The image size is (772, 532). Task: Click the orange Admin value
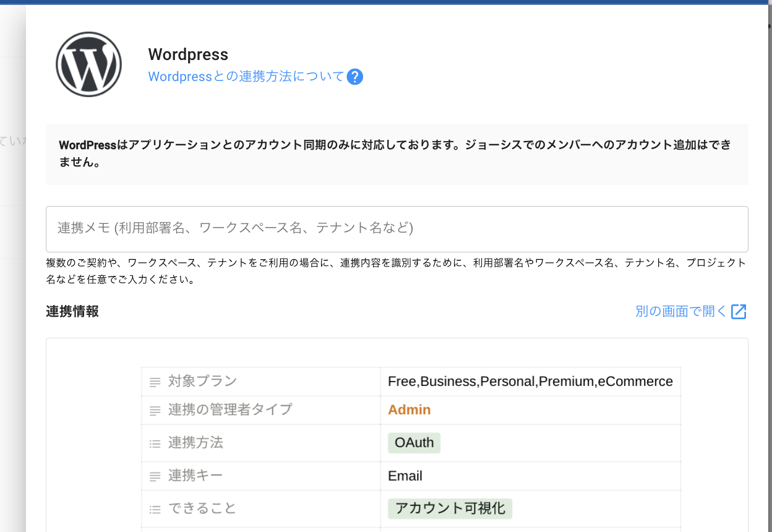click(409, 410)
